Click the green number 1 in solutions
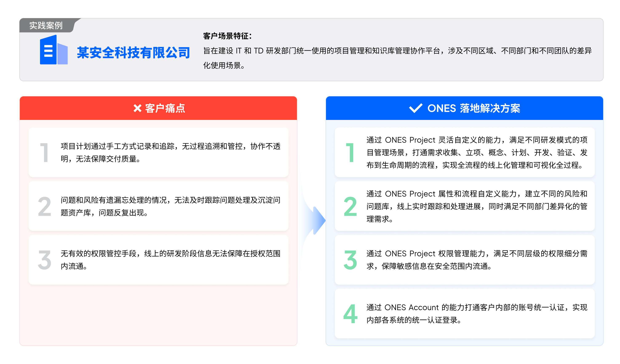The image size is (620, 364). point(350,152)
